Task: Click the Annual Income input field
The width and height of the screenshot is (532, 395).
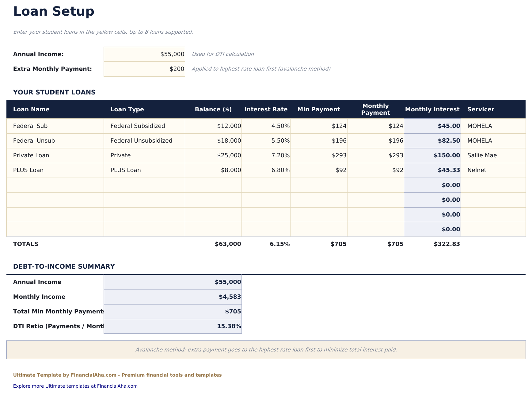Action: pyautogui.click(x=144, y=54)
